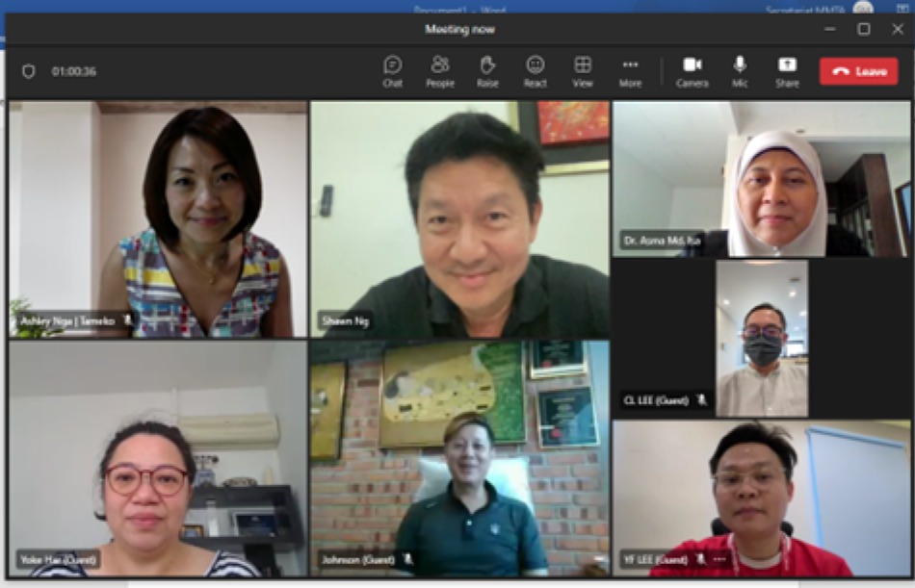Toggle the Camera on or off
The image size is (915, 588).
point(692,71)
